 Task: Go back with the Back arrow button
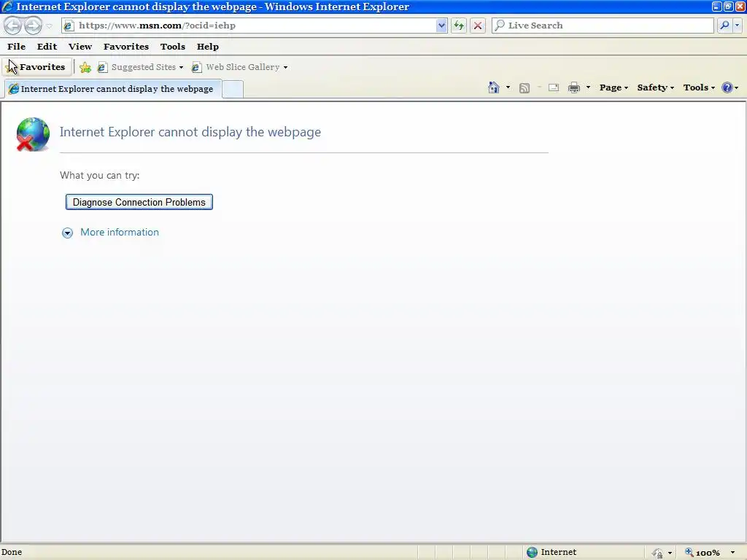(x=13, y=26)
